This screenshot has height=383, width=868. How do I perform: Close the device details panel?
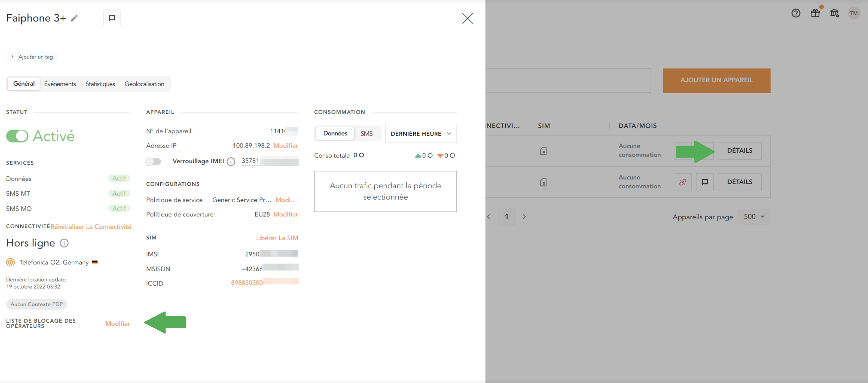pos(467,18)
